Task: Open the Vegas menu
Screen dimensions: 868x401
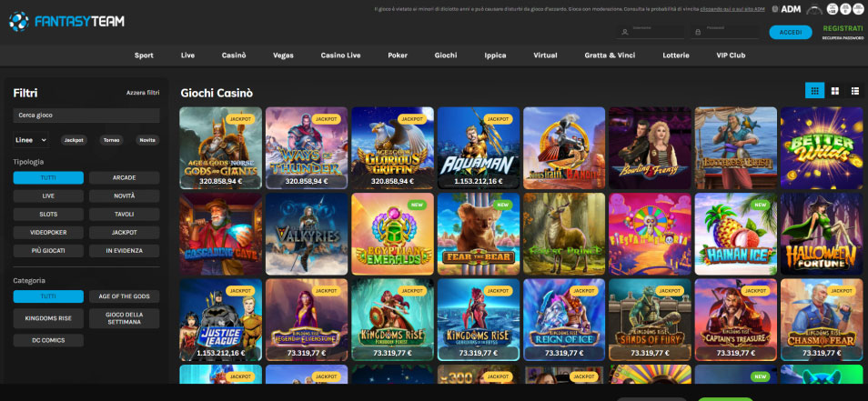Action: click(284, 55)
